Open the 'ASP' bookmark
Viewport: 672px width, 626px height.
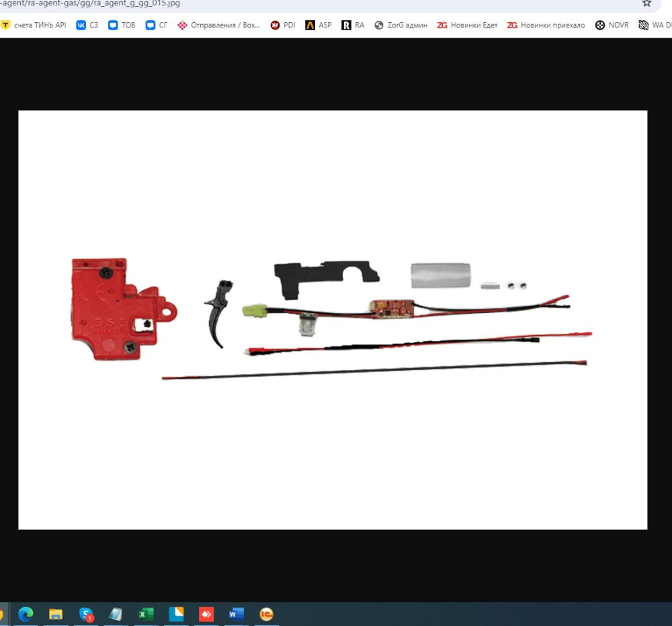click(x=319, y=26)
